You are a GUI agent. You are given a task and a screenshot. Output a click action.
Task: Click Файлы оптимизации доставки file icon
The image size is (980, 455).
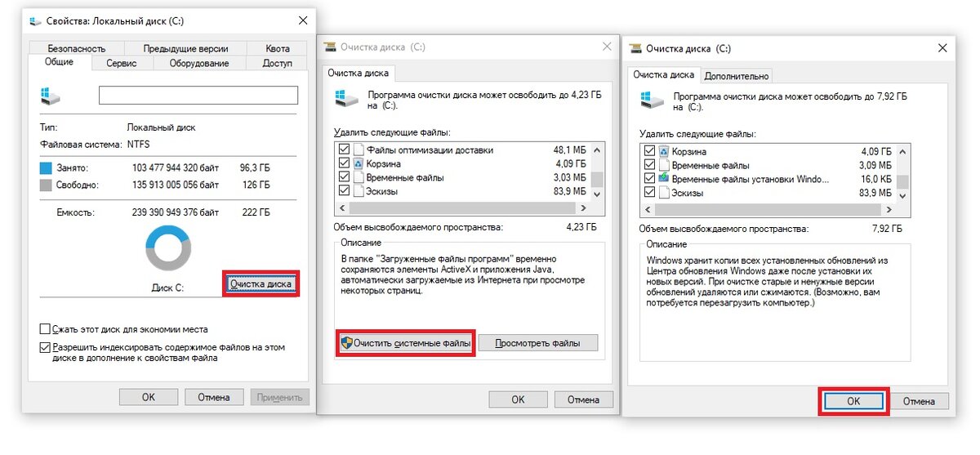coord(359,149)
